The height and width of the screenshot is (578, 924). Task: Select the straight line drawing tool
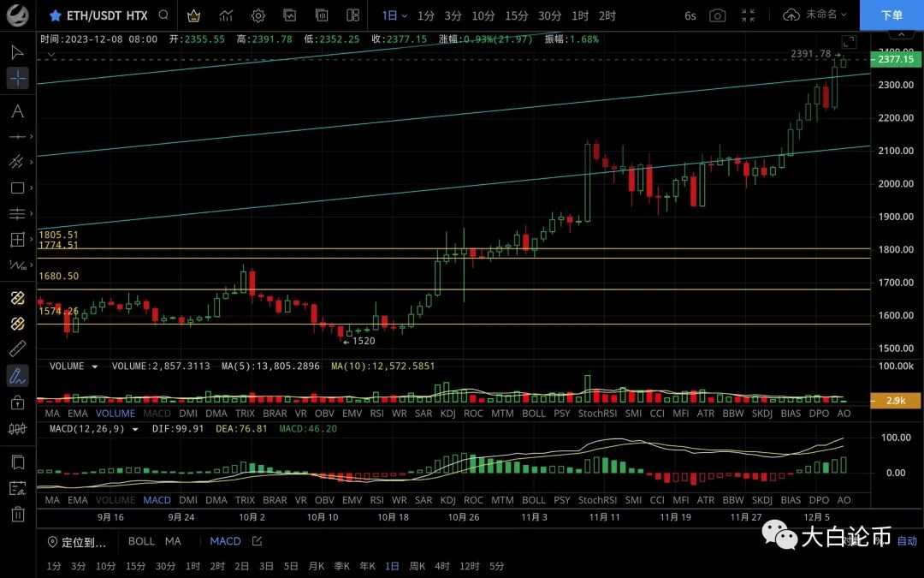tap(18, 137)
